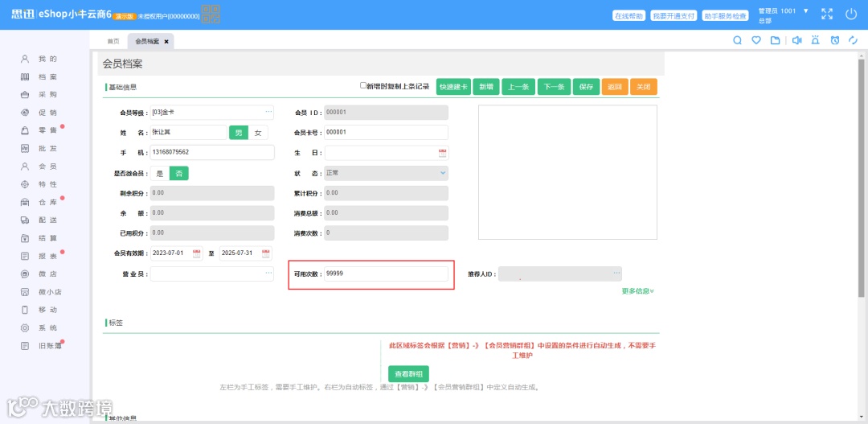The height and width of the screenshot is (424, 868).
Task: Click 我要开通支付 in header
Action: coord(674,16)
